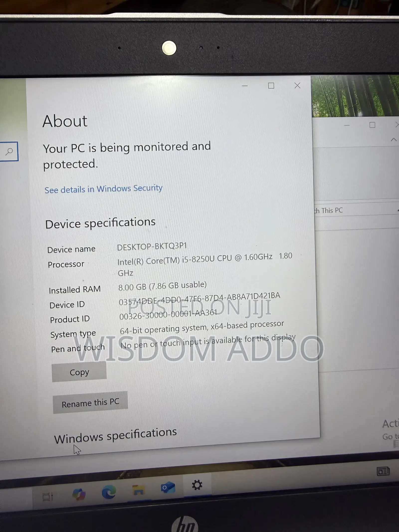Collapse the ribbon chevron in the background window
399x532 pixels.
click(x=394, y=140)
